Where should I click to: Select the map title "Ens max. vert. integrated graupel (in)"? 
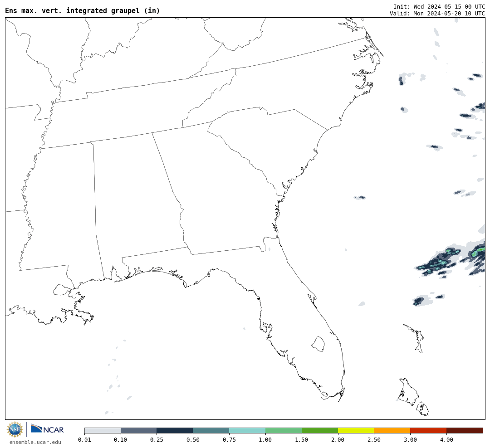coord(82,10)
